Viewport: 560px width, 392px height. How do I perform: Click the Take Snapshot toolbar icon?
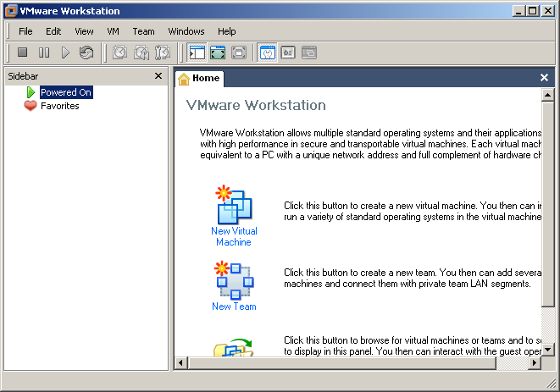pos(120,52)
